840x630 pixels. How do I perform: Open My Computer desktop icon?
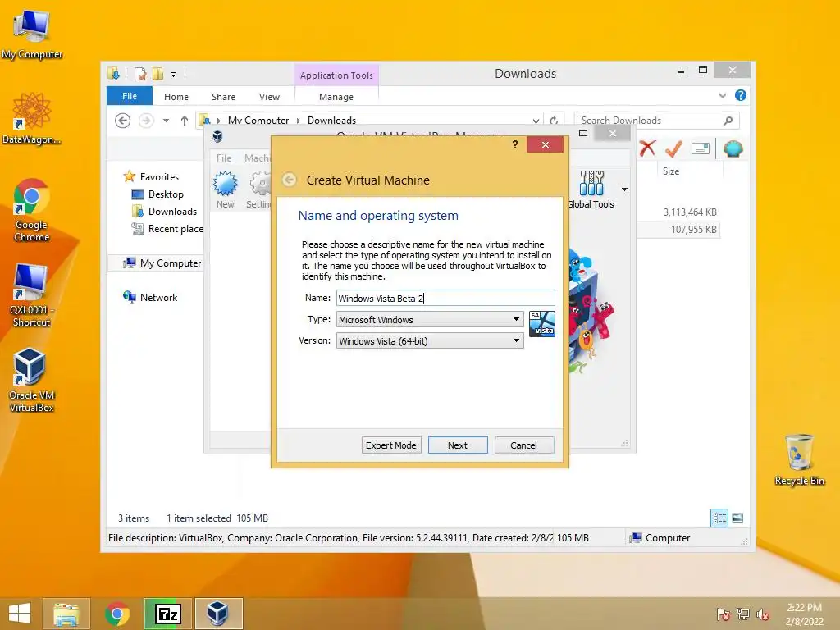[x=32, y=34]
